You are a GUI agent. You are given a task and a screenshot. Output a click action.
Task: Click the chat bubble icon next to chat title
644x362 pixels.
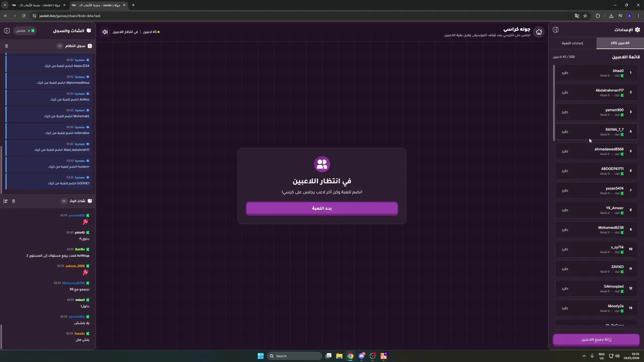click(x=89, y=31)
